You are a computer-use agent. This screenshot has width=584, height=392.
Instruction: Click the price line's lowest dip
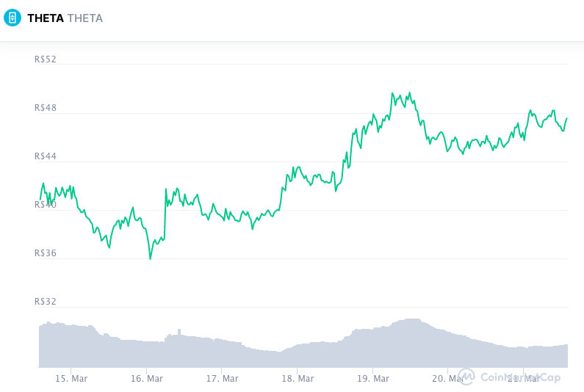click(151, 258)
